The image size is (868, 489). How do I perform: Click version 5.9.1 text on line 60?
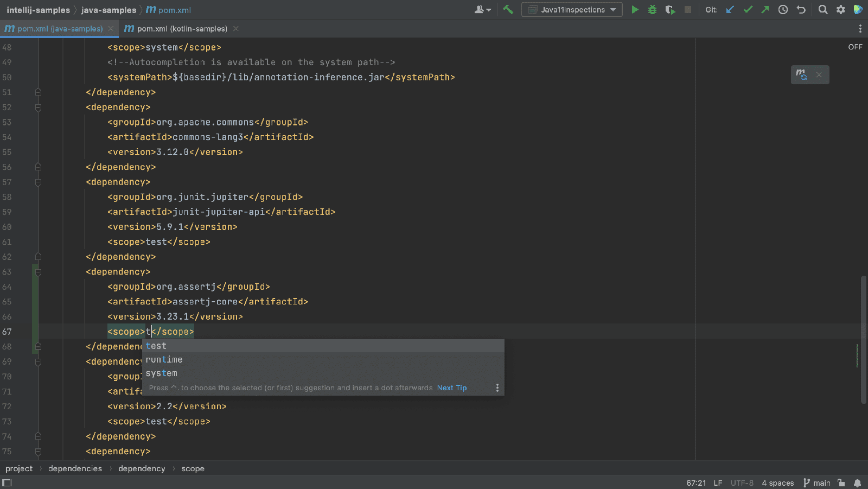pyautogui.click(x=170, y=227)
